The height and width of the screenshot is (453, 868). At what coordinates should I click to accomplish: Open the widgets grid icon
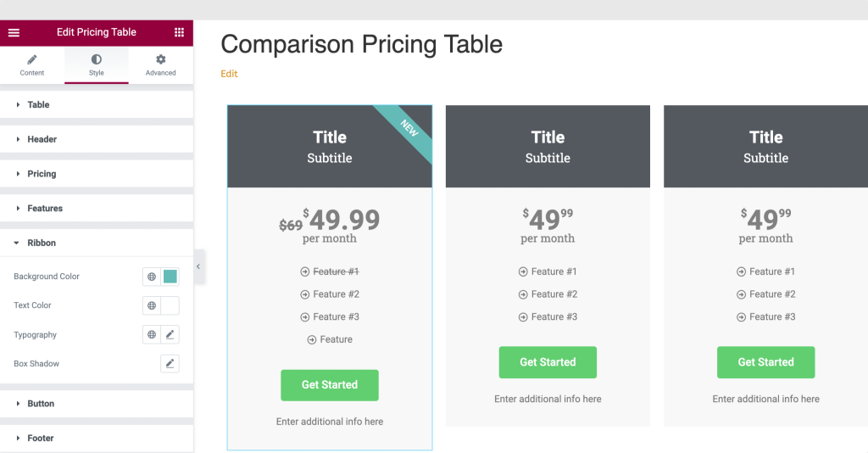pyautogui.click(x=180, y=32)
